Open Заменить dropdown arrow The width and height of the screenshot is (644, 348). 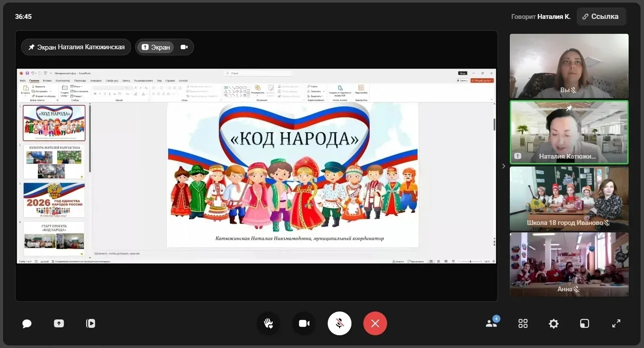click(324, 91)
